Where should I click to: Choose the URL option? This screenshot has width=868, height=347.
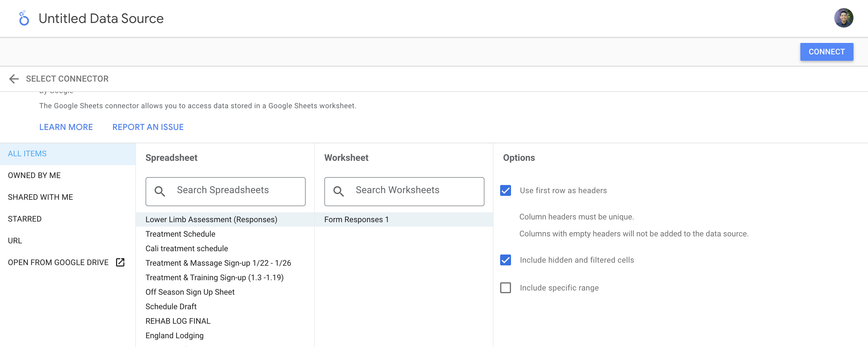click(68, 241)
